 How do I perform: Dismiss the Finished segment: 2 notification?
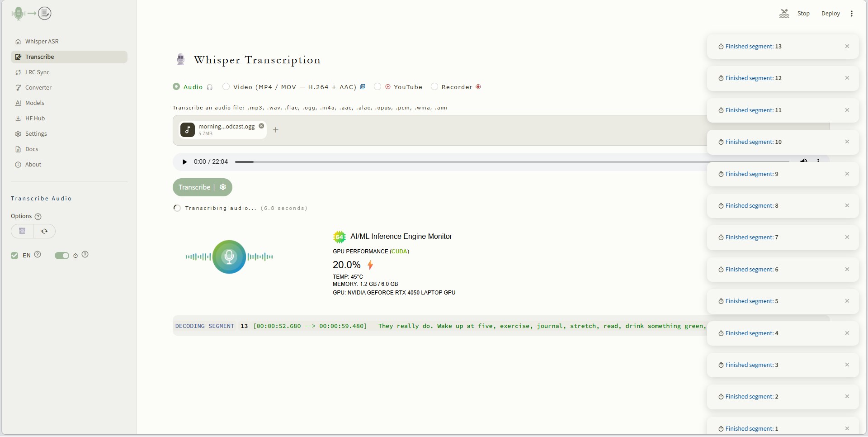click(847, 396)
